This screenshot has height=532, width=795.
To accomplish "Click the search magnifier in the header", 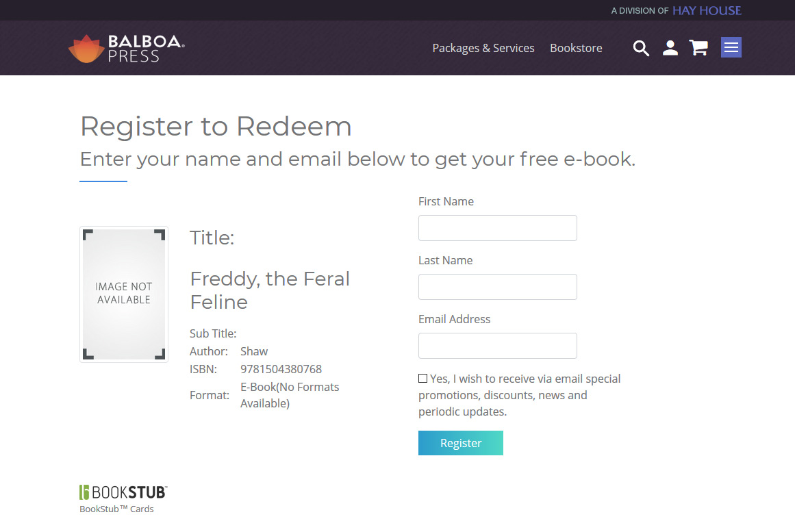I will point(641,48).
